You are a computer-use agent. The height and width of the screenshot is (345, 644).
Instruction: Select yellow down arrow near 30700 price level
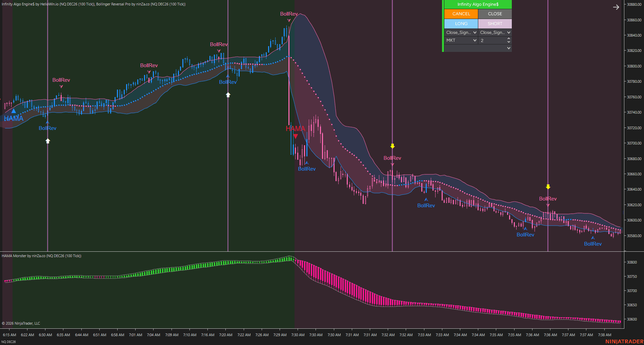click(393, 146)
